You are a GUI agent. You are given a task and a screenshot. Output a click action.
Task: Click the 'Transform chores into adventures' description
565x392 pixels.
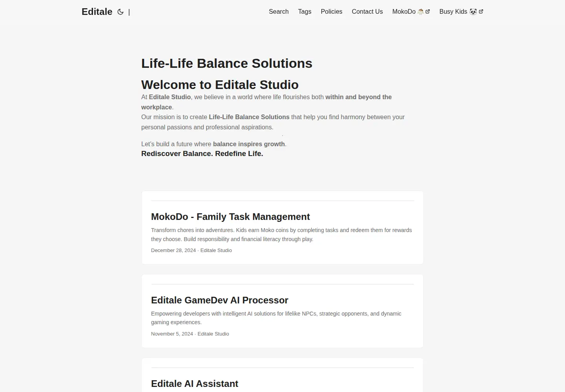[281, 234]
